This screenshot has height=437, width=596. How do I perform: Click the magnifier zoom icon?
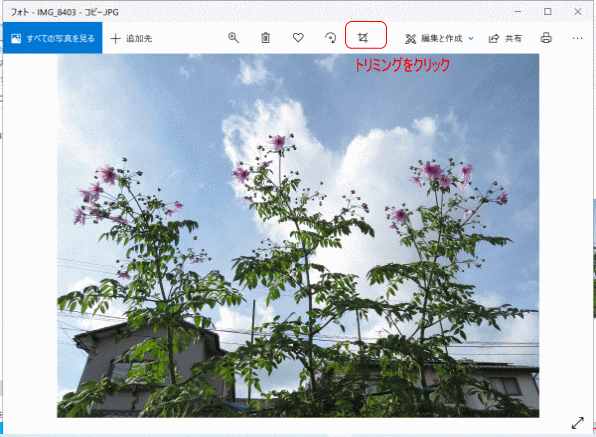click(x=233, y=38)
